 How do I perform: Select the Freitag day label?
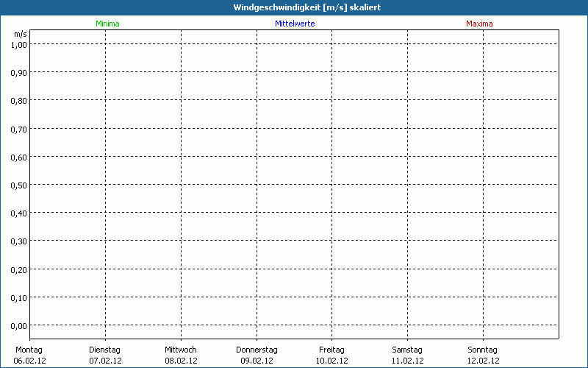click(x=331, y=350)
